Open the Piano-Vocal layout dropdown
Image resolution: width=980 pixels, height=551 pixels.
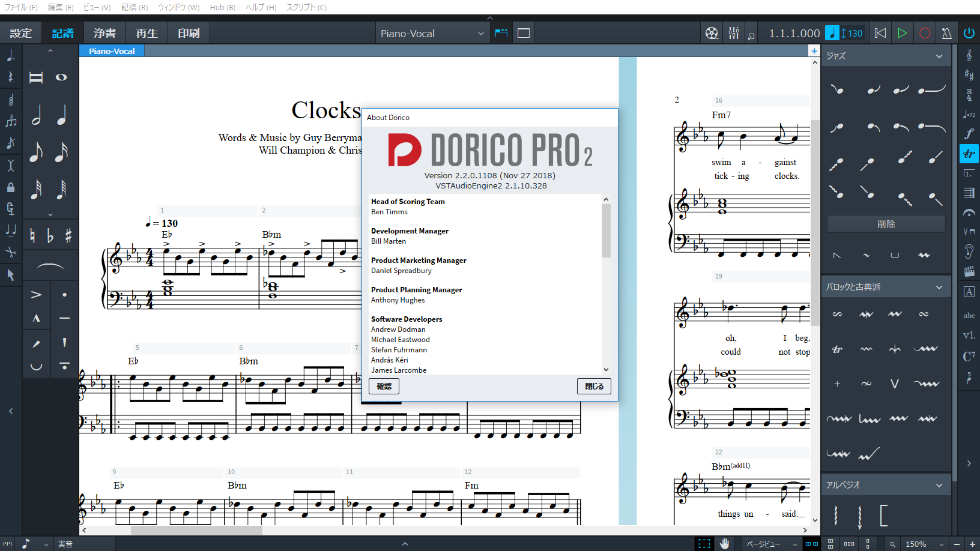(x=432, y=34)
